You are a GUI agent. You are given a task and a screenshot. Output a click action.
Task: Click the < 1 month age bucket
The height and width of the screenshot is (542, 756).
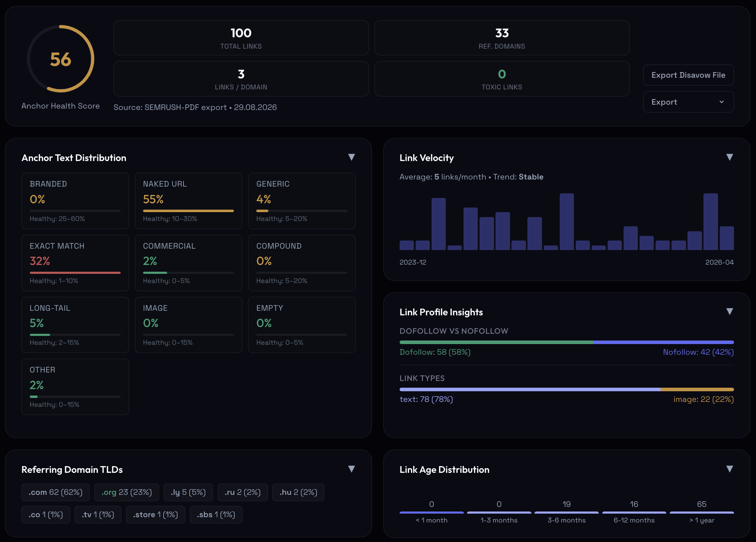[432, 512]
